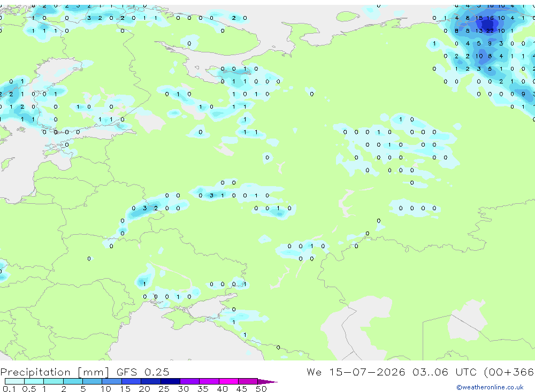Click legend scale label '50'

261,389
